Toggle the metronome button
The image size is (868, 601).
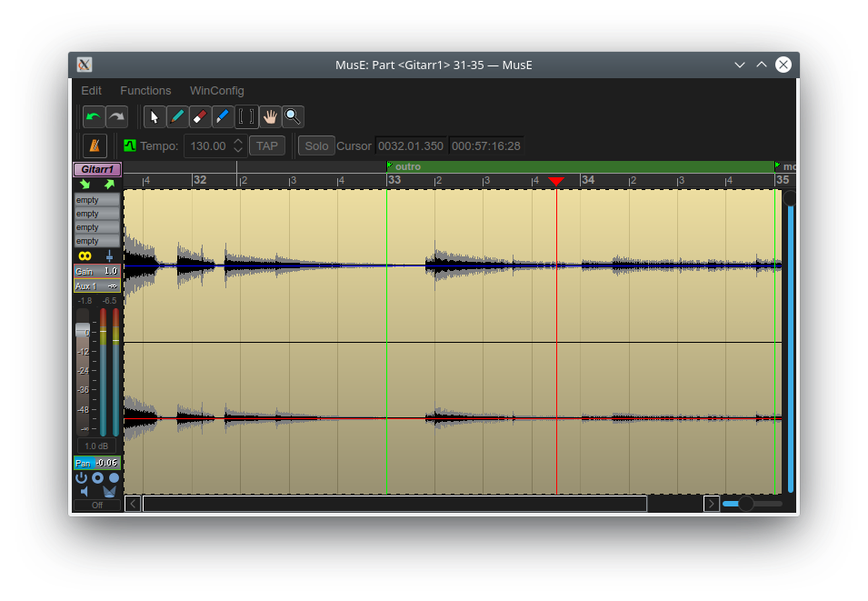95,145
